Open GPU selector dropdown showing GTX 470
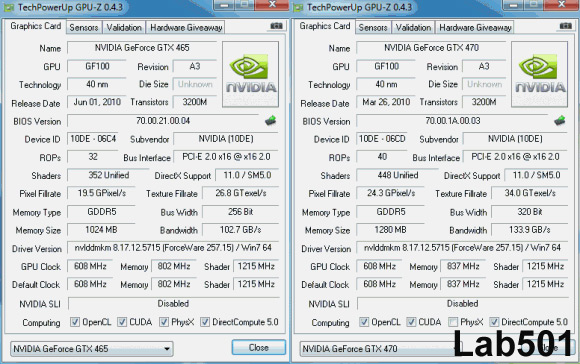Image resolution: width=580 pixels, height=364 pixels. [381, 349]
